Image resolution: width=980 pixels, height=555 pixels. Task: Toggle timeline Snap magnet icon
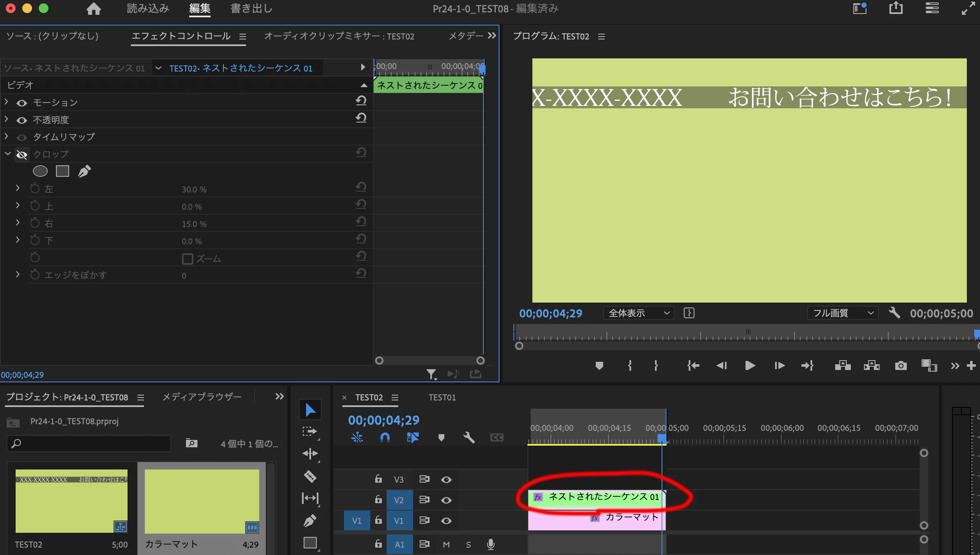[x=385, y=437]
